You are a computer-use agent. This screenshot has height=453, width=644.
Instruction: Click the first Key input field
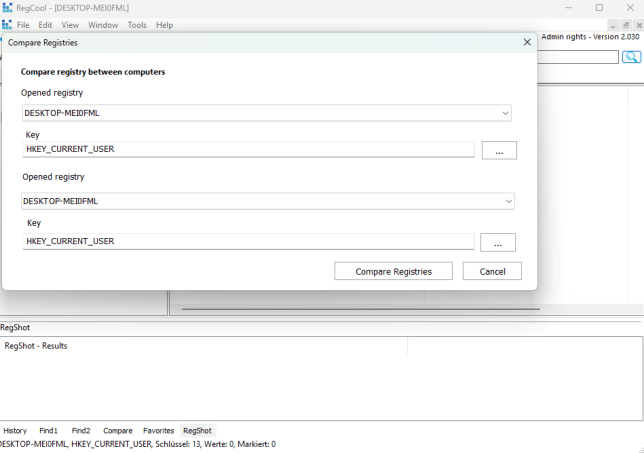click(x=248, y=150)
